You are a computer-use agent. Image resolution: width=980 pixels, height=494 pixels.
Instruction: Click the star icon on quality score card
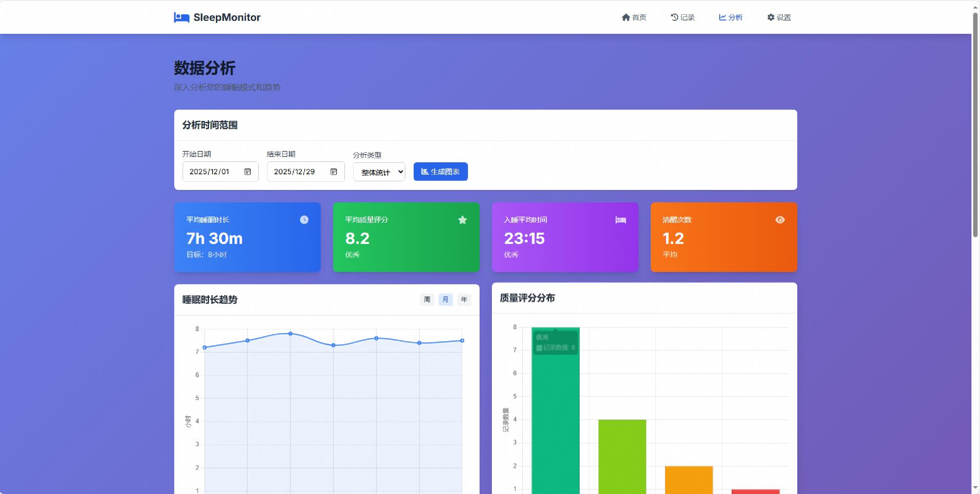pyautogui.click(x=462, y=220)
